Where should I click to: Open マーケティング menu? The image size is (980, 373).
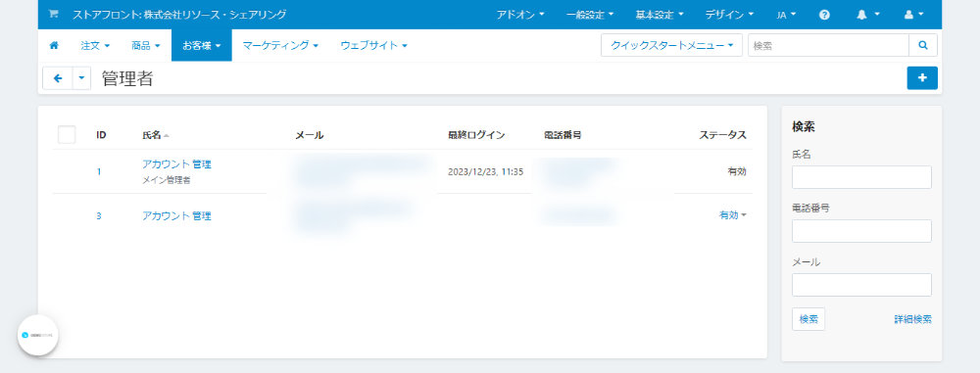pos(280,46)
